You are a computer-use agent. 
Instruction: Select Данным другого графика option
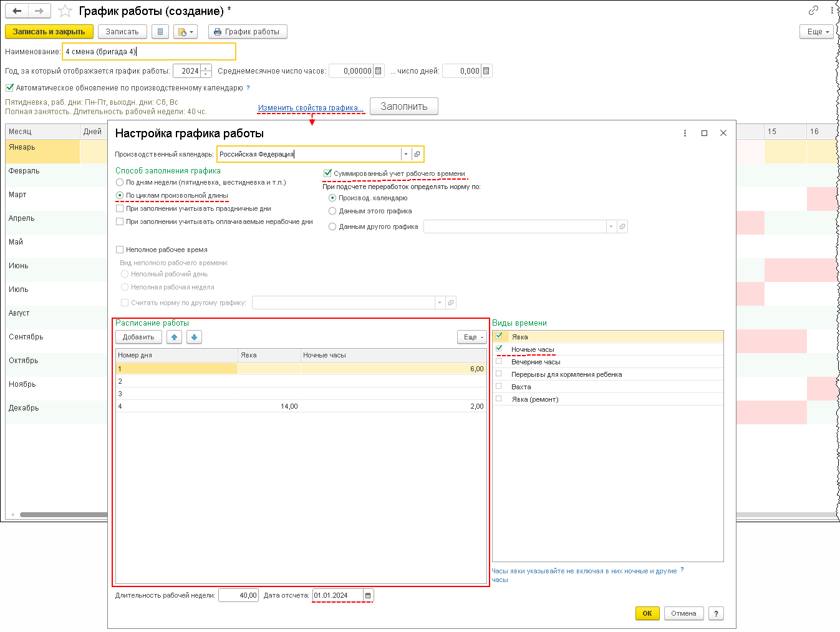coord(332,226)
